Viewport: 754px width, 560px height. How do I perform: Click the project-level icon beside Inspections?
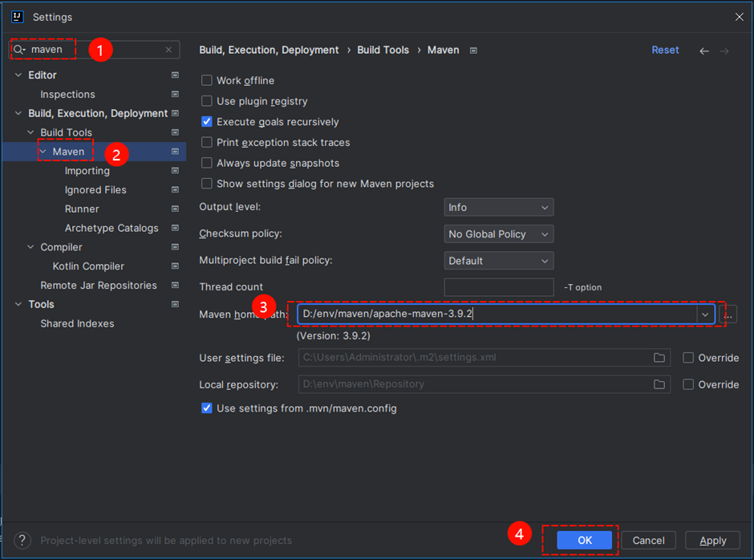pyautogui.click(x=175, y=95)
